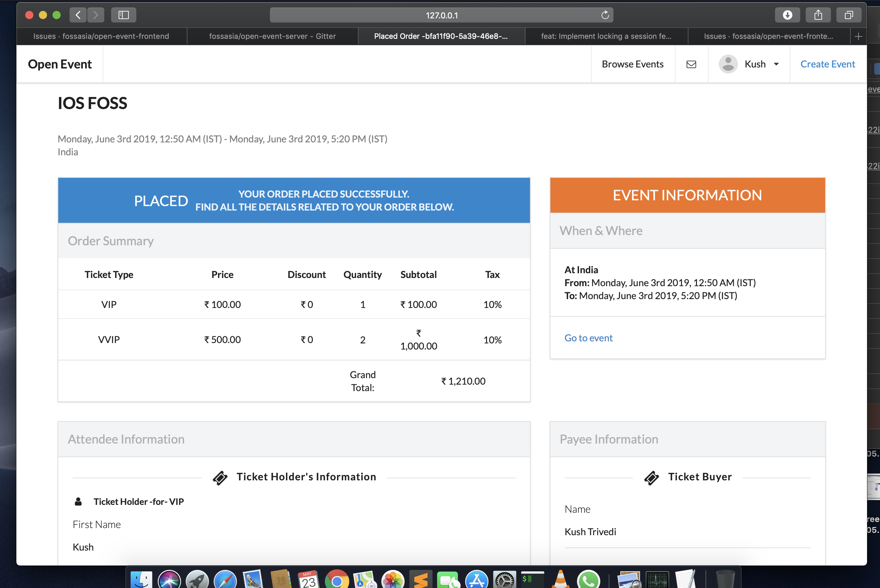
Task: Click the 127.0.0.1 address bar
Action: click(441, 15)
